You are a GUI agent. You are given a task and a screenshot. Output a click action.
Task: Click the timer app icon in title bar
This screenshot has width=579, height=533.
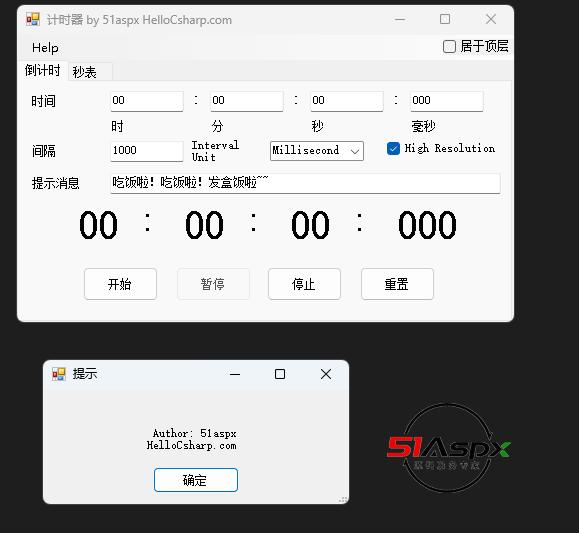pyautogui.click(x=33, y=19)
